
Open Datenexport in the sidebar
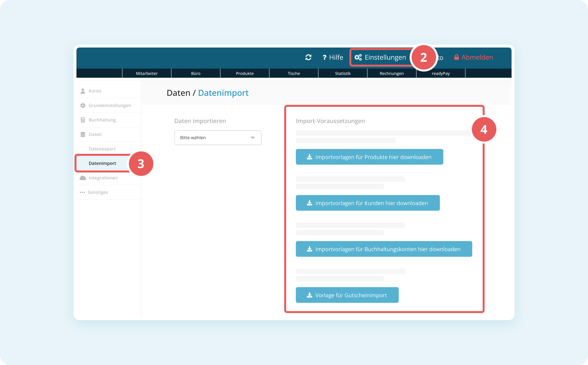coord(109,149)
